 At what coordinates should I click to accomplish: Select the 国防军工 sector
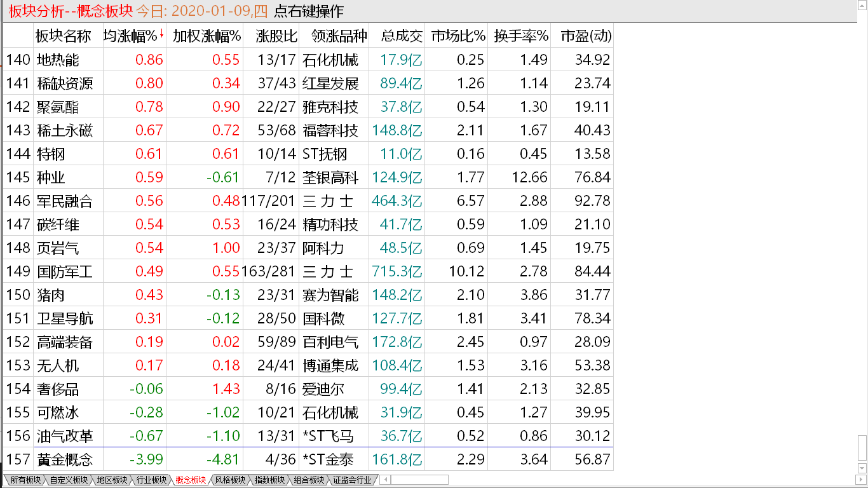point(65,271)
